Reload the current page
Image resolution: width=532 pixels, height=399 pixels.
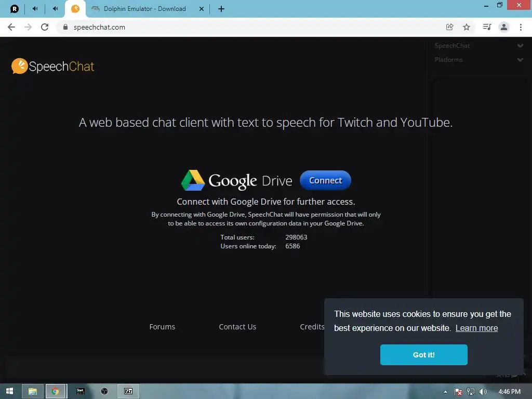pos(45,27)
